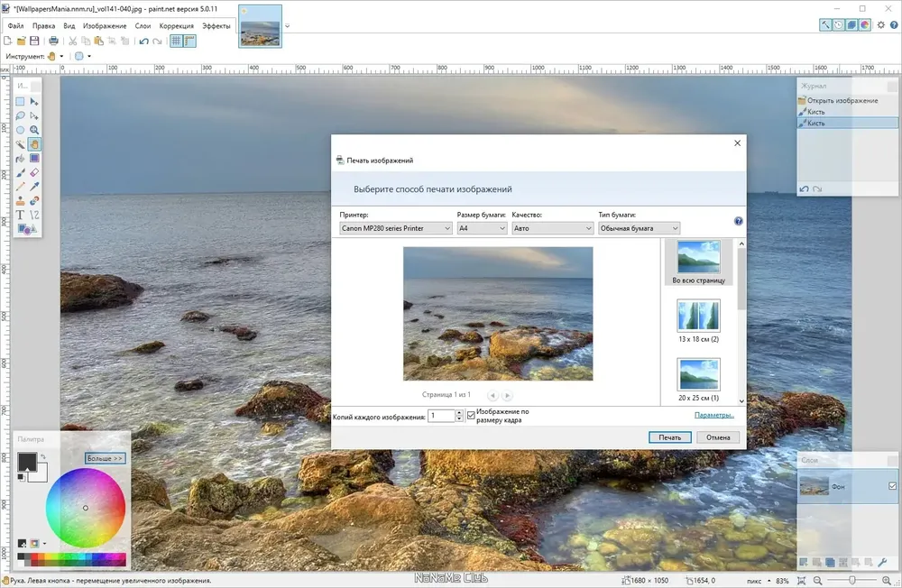Screen dimensions: 902x588
Task: Open the Тип бумаги dropdown
Action: coord(640,228)
